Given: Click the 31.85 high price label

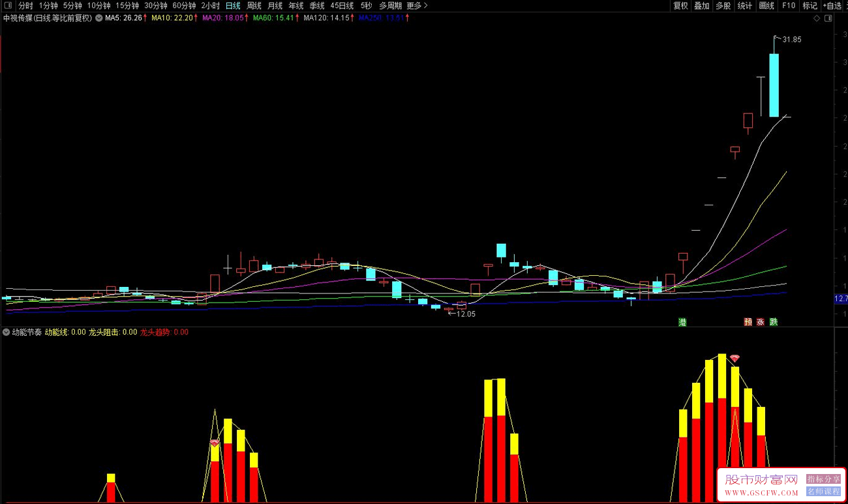Looking at the screenshot, I should point(791,40).
